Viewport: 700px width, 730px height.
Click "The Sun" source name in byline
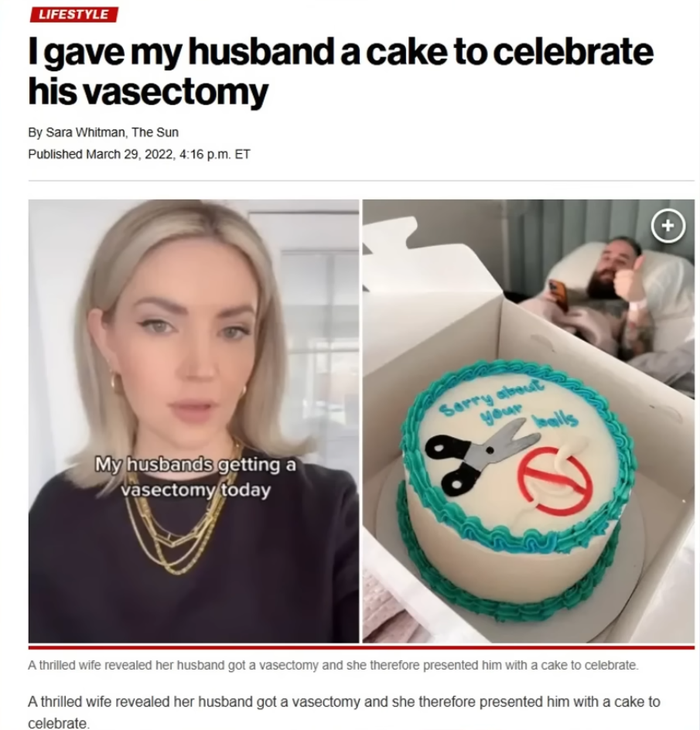click(155, 132)
